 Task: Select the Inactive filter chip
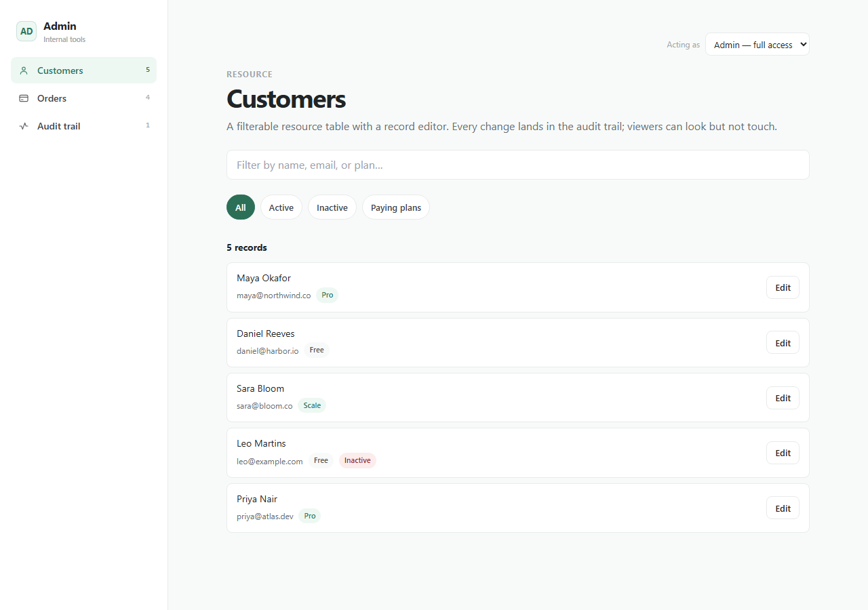point(332,207)
